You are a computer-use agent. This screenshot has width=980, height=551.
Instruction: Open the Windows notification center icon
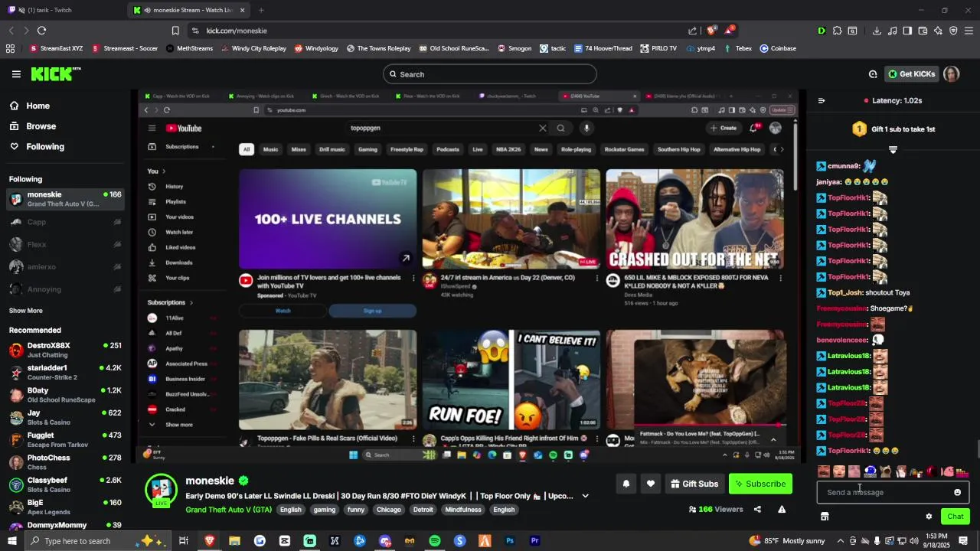coord(963,541)
